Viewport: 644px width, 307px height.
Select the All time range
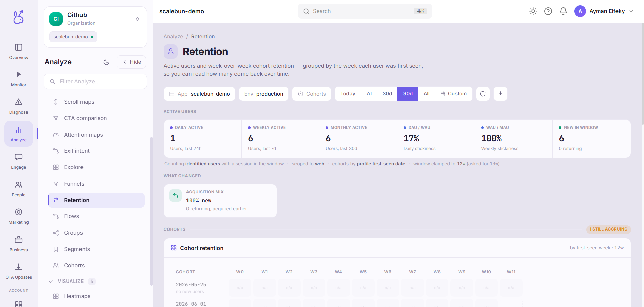(x=426, y=94)
